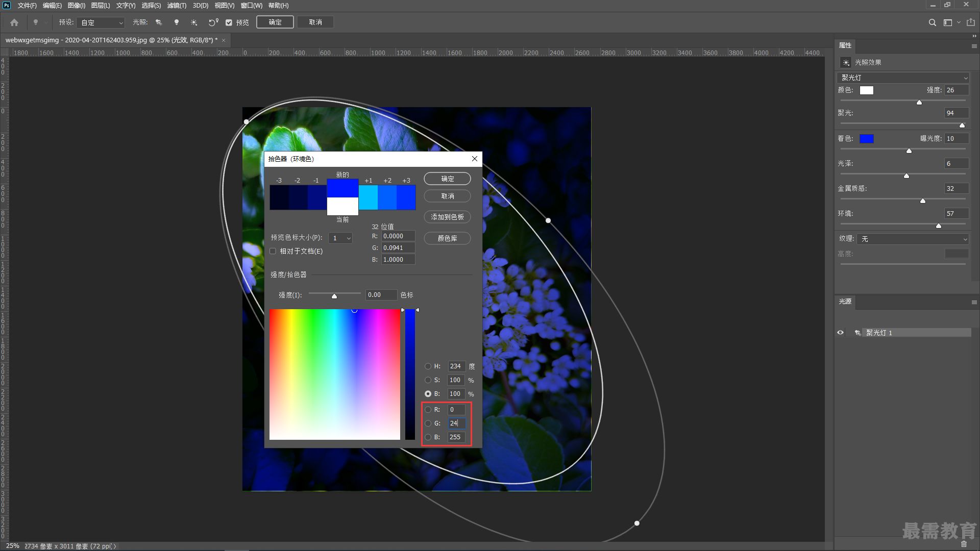Close the document tab

click(224, 40)
